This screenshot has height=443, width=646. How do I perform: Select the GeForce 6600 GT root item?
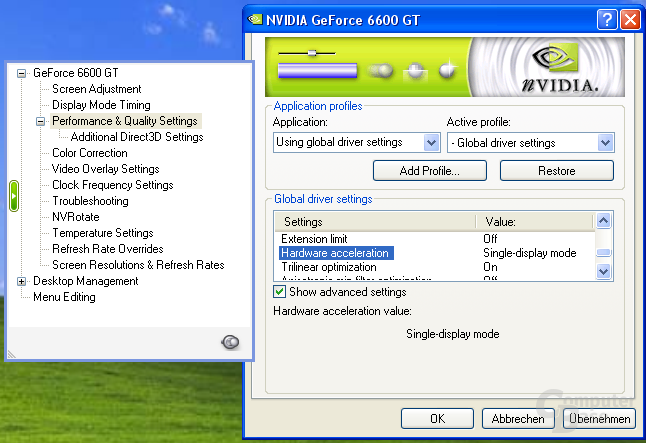pos(75,73)
